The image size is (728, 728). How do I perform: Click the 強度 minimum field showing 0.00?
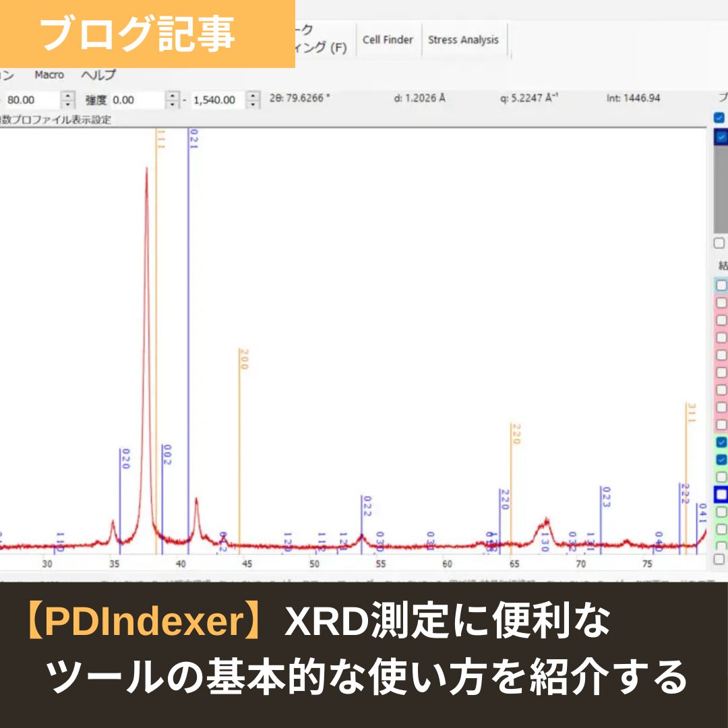tap(137, 100)
